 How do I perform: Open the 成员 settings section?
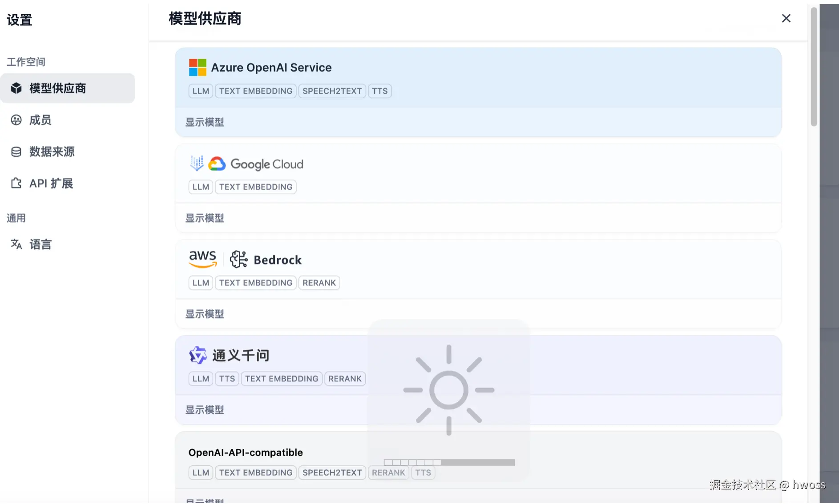(x=40, y=120)
